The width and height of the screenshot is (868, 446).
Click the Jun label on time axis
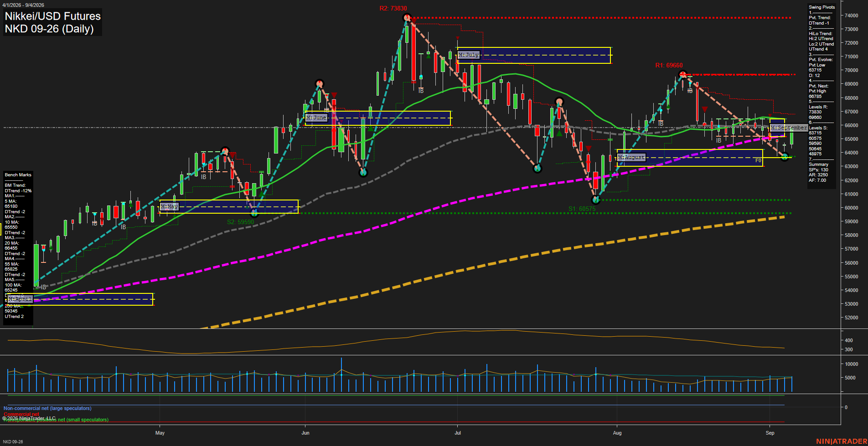[305, 433]
